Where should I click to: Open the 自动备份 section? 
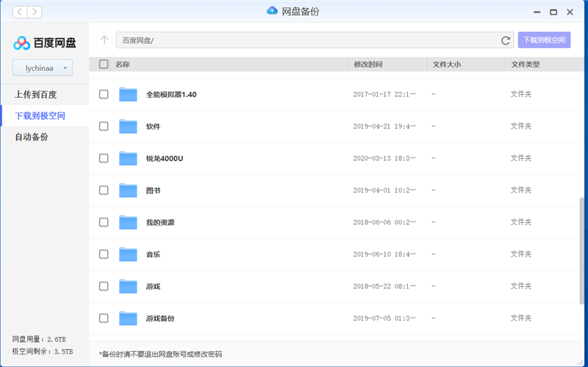32,137
